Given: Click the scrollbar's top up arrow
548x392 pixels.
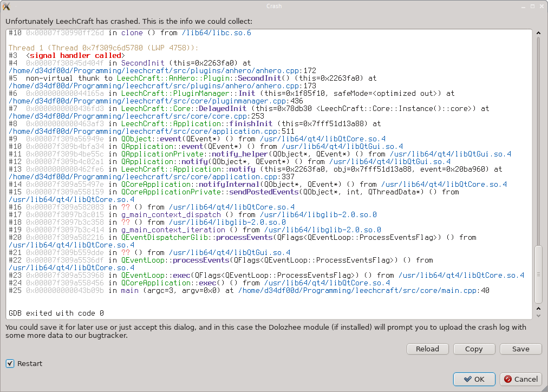Looking at the screenshot, I should (539, 33).
